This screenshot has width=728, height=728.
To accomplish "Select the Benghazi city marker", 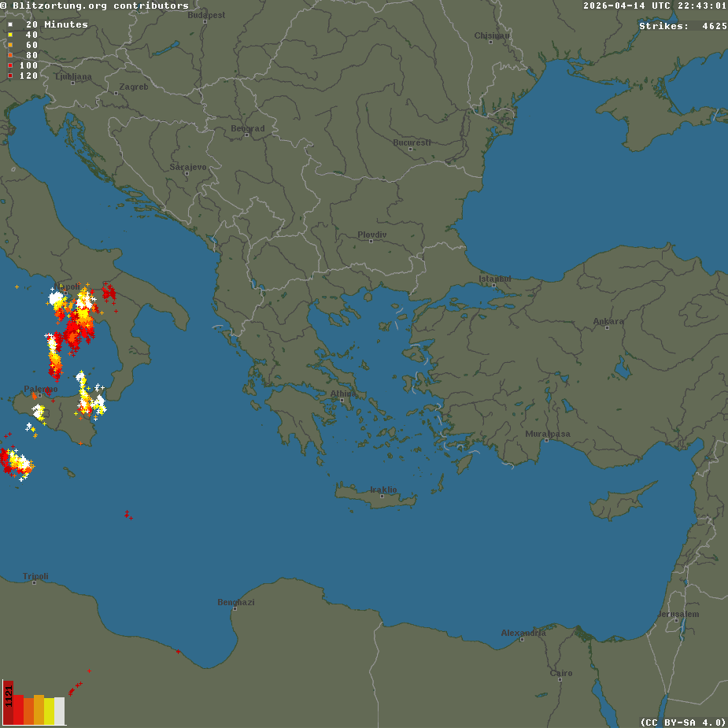I will tap(236, 610).
